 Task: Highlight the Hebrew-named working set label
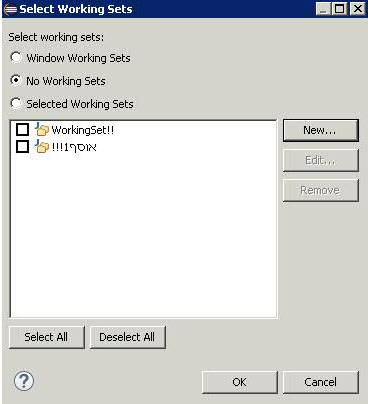[x=74, y=147]
